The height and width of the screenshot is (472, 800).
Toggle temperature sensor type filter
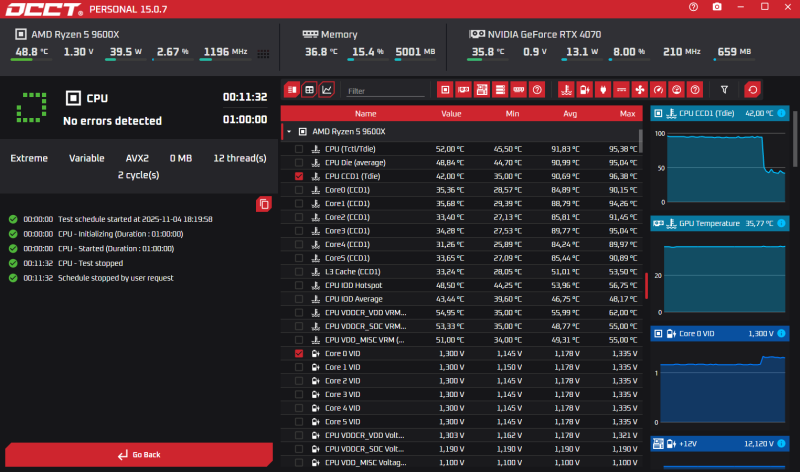click(x=566, y=90)
